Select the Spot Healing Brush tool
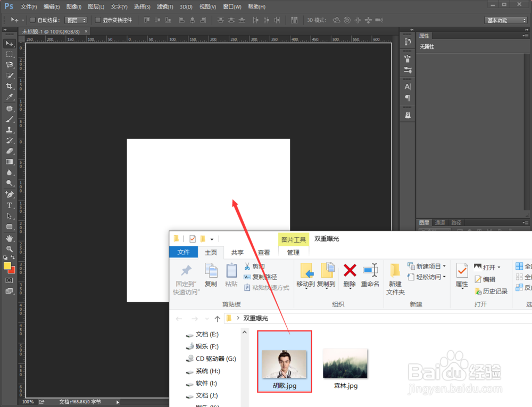The image size is (532, 407). 9,109
